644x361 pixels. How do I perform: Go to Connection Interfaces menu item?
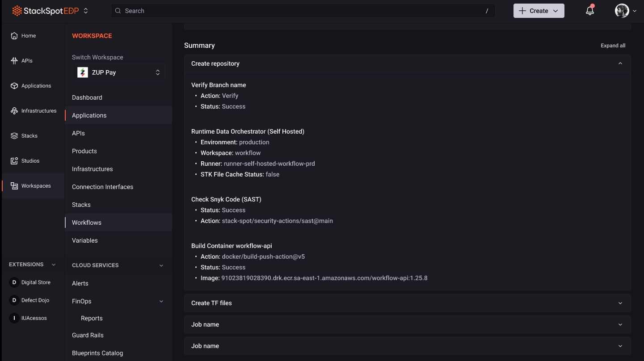[102, 187]
